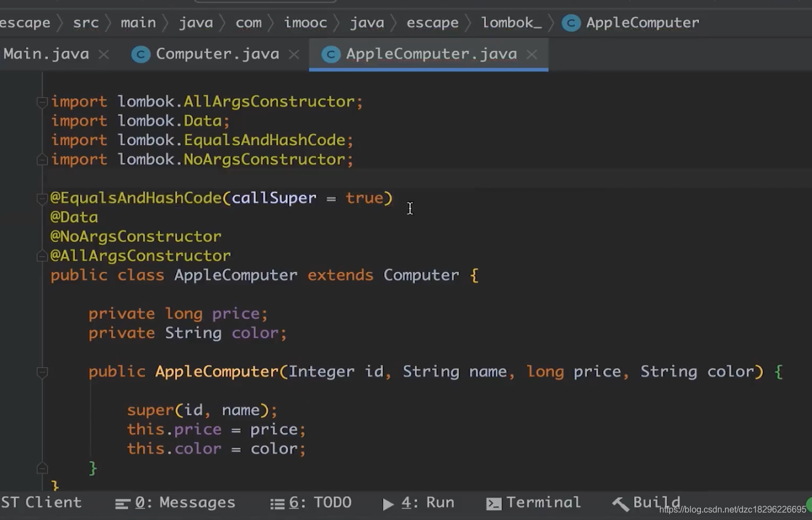Click the text 'callSuper' in annotation
Image resolution: width=812 pixels, height=520 pixels.
274,198
